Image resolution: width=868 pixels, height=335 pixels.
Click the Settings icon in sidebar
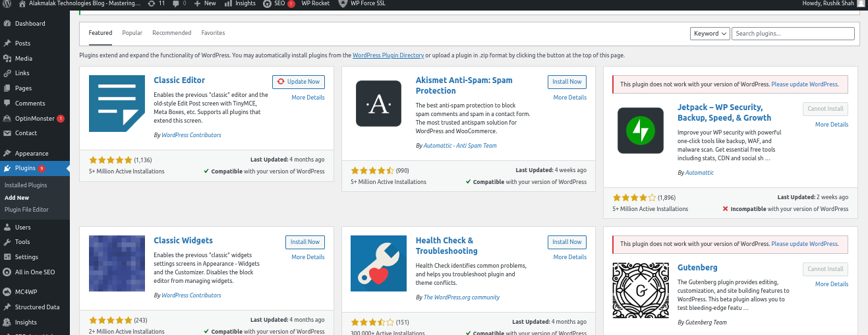(7, 257)
